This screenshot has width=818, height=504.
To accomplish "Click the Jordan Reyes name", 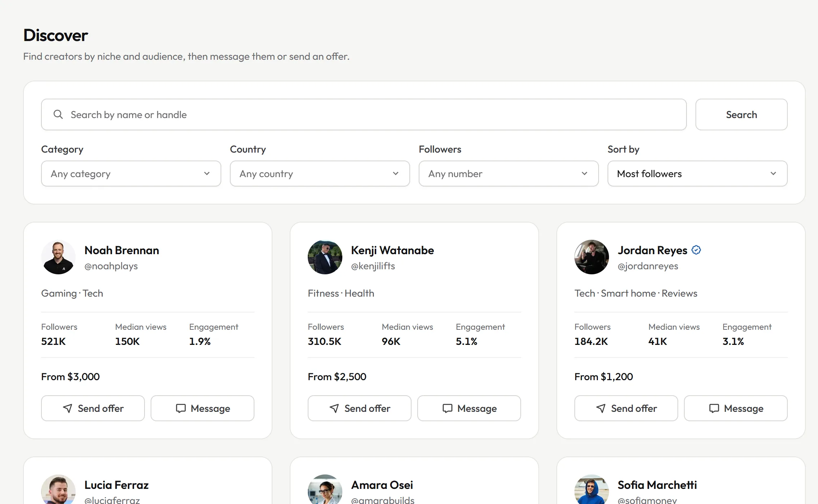I will (x=653, y=250).
